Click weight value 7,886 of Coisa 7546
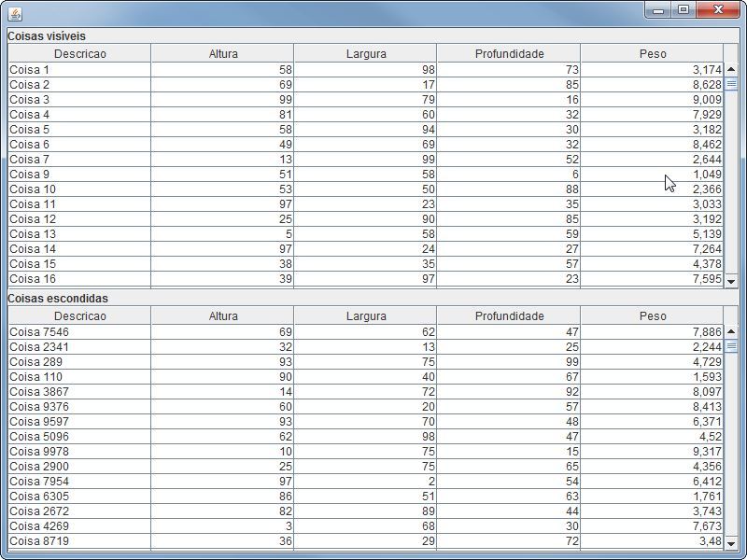This screenshot has height=560, width=747. [652, 332]
